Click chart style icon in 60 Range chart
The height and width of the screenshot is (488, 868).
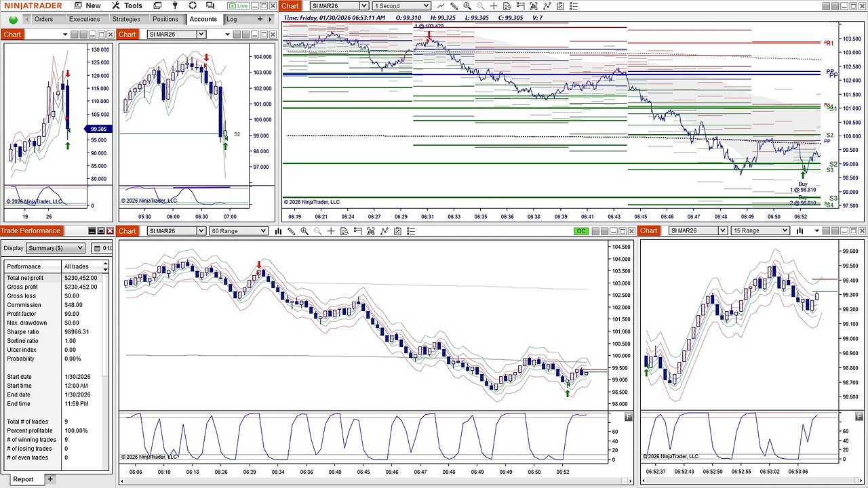[278, 231]
